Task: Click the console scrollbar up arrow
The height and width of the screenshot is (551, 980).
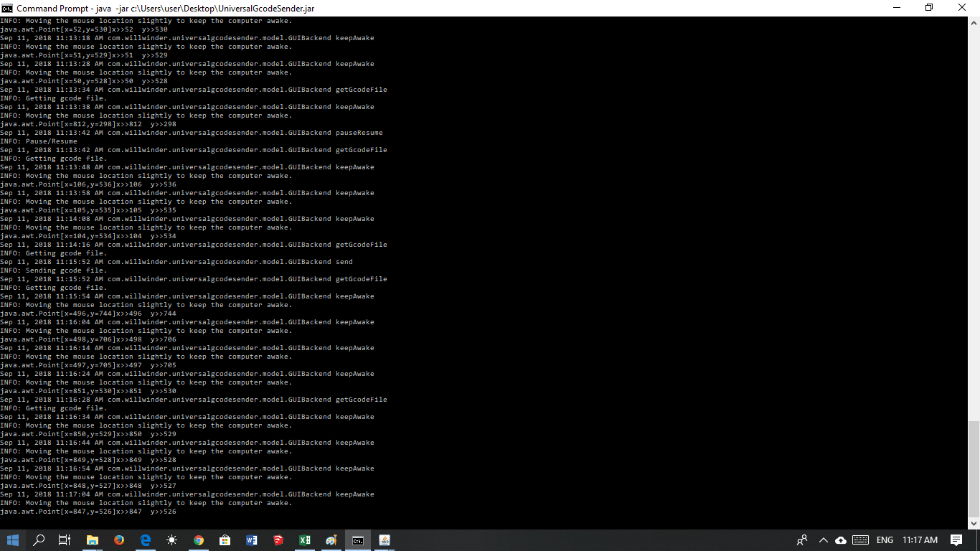Action: tap(974, 22)
